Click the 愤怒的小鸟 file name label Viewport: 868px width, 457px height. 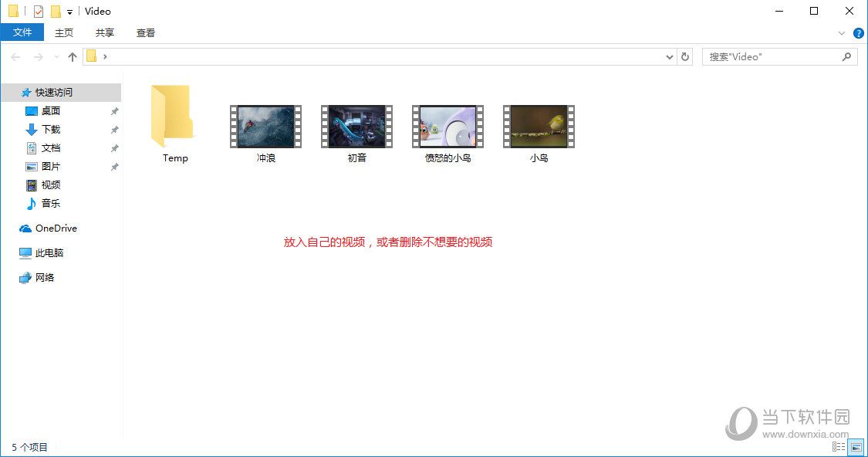tap(448, 158)
